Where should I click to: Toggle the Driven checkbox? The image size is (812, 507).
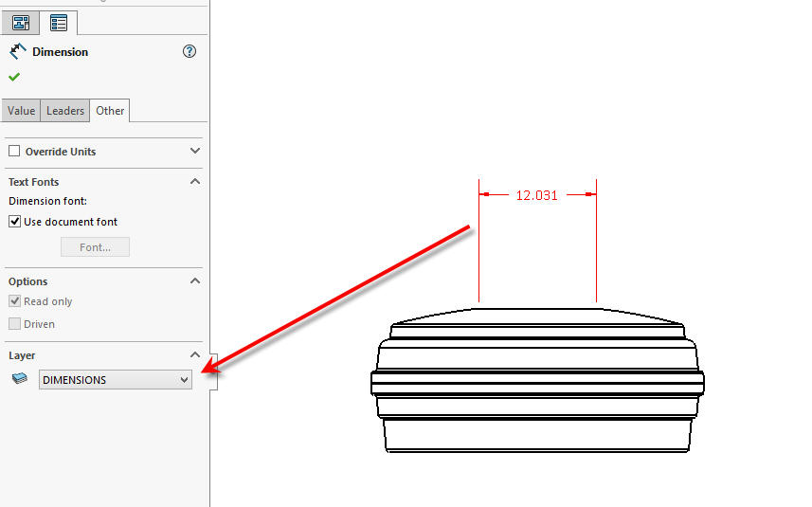coord(14,324)
